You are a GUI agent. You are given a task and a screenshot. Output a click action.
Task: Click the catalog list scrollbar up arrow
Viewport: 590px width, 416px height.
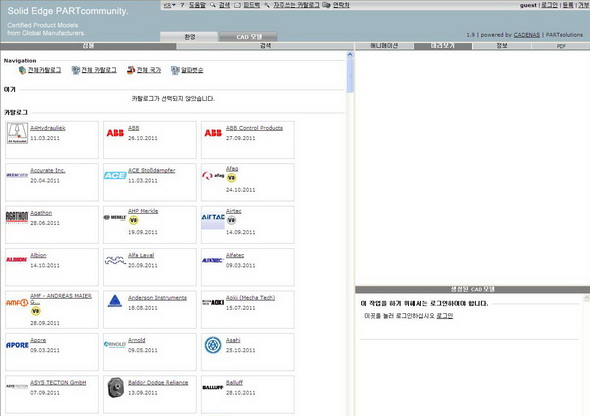click(350, 55)
